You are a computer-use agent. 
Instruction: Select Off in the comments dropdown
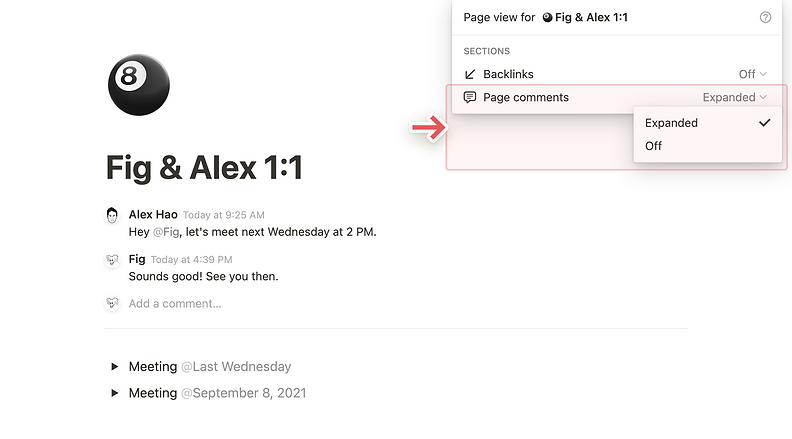click(707, 146)
